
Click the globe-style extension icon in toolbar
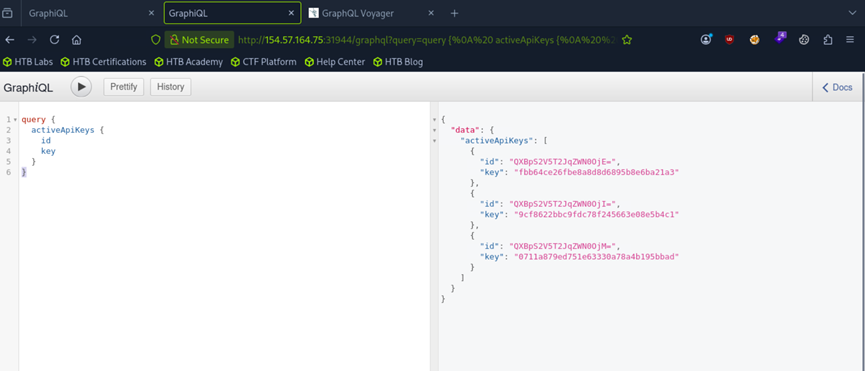coord(804,40)
